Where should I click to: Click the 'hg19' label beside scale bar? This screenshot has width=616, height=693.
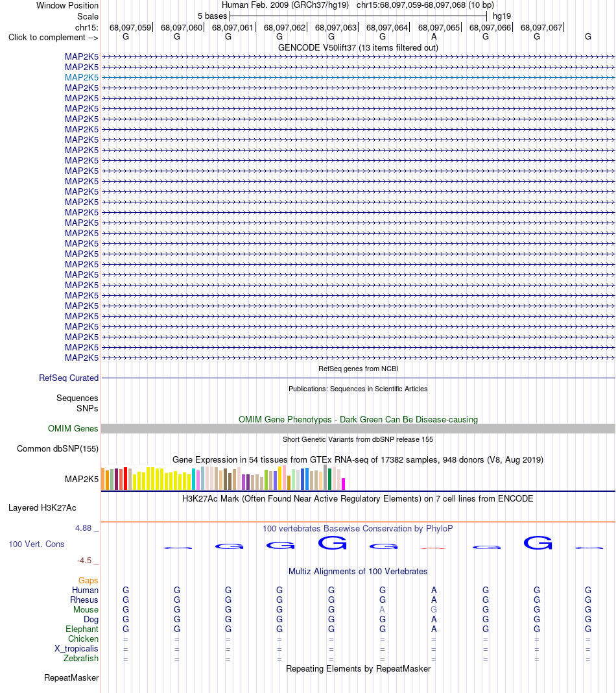point(502,16)
